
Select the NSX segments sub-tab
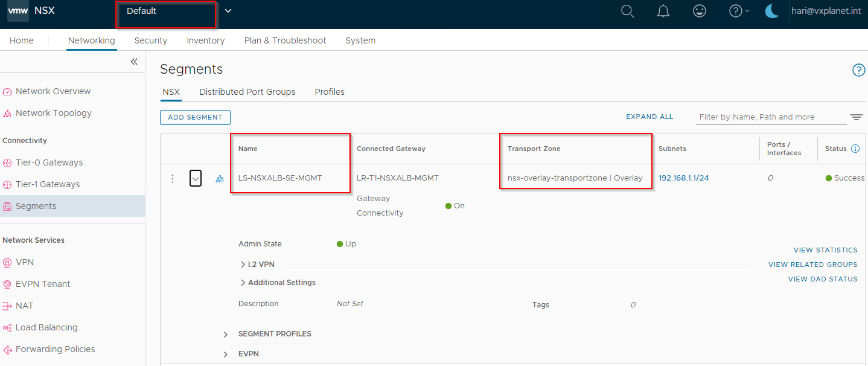coord(171,92)
